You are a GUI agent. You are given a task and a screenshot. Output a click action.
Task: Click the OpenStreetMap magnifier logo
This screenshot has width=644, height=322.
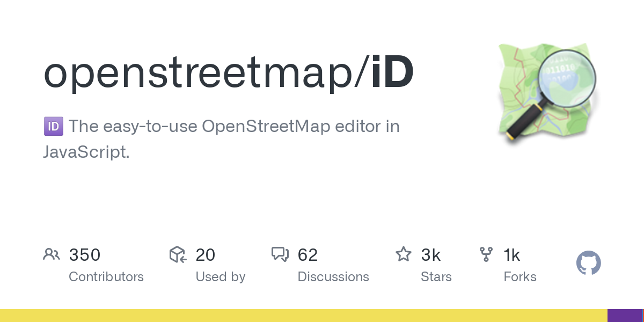pyautogui.click(x=547, y=94)
